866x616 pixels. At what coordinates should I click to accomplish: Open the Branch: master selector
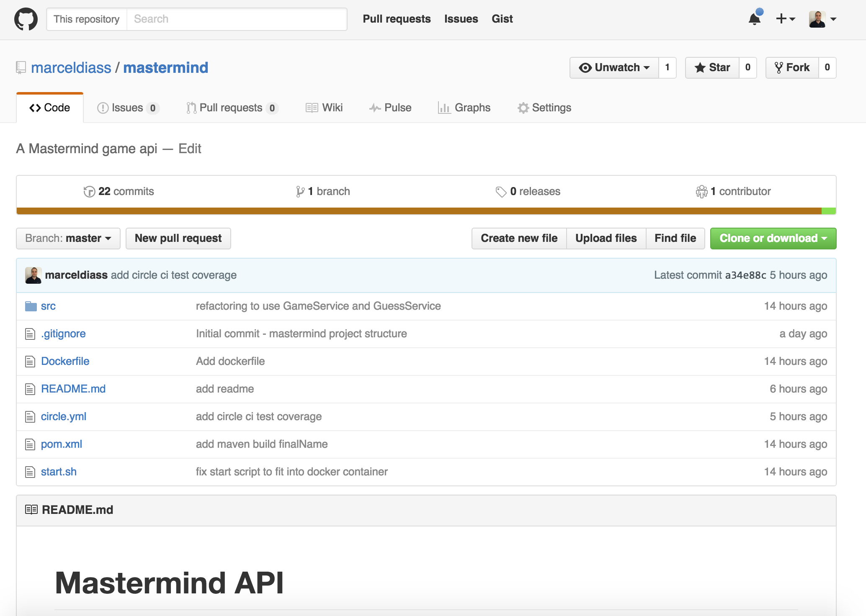[x=68, y=238]
